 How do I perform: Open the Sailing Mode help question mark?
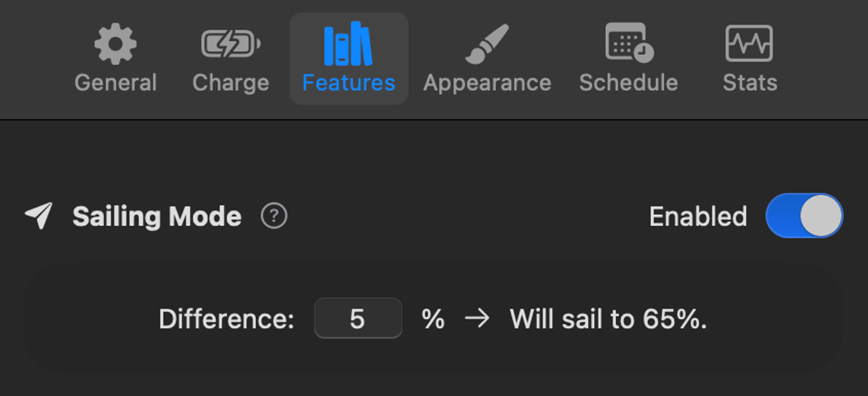click(x=274, y=216)
